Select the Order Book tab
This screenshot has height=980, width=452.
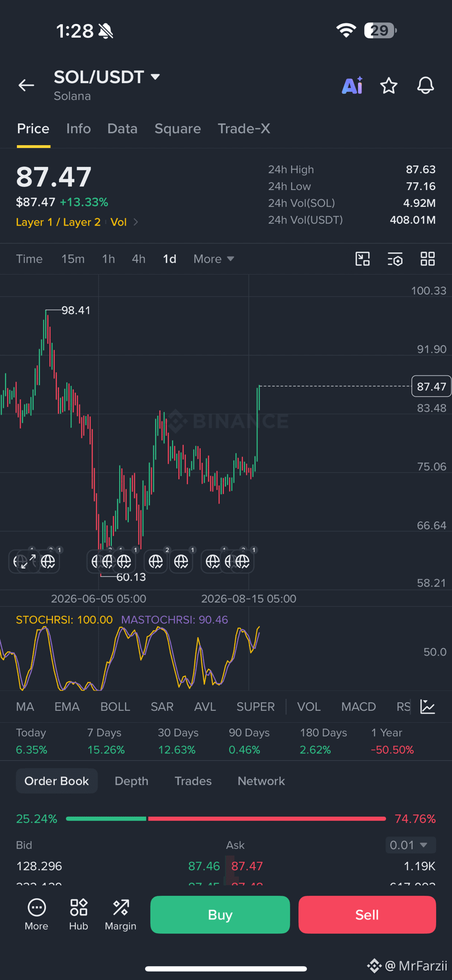(x=57, y=781)
